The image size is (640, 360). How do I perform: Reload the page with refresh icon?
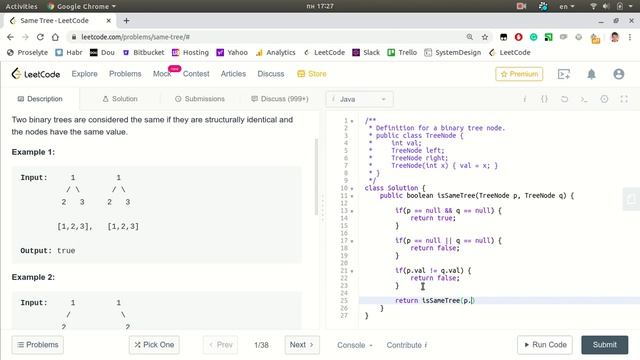tap(40, 37)
